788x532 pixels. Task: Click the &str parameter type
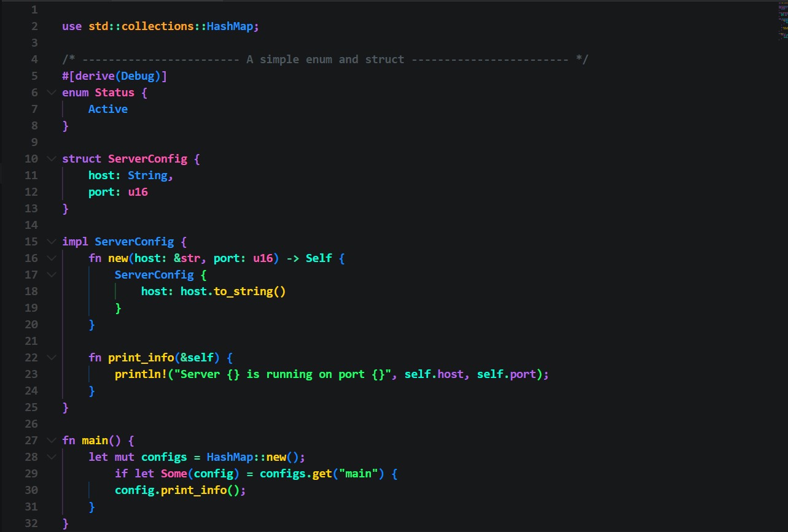click(x=187, y=258)
